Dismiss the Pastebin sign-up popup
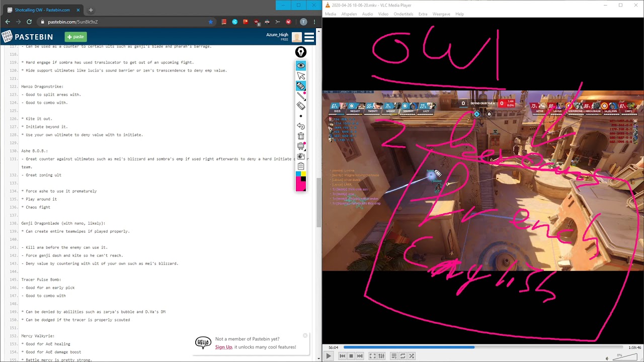Screen dimensions: 644x362 pos(305,335)
